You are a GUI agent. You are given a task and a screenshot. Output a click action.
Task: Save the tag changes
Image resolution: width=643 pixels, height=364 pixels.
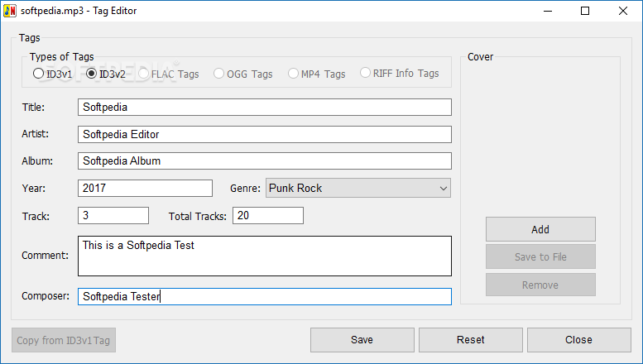tap(362, 340)
